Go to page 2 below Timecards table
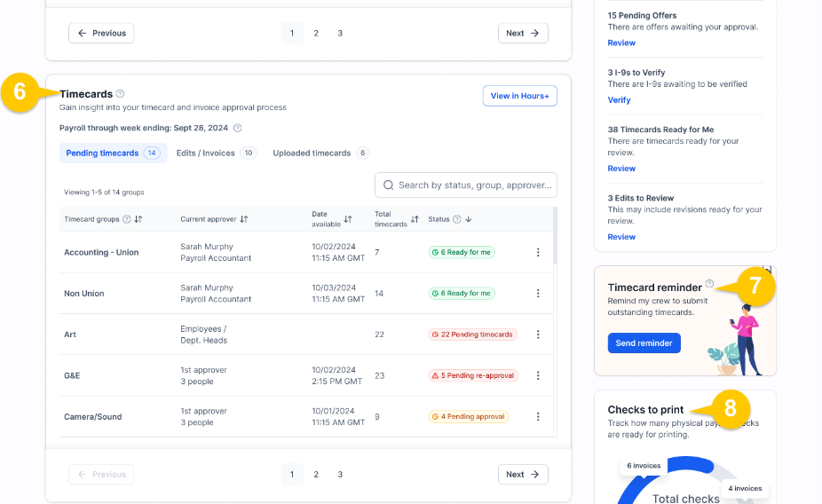Image resolution: width=822 pixels, height=504 pixels. 316,474
